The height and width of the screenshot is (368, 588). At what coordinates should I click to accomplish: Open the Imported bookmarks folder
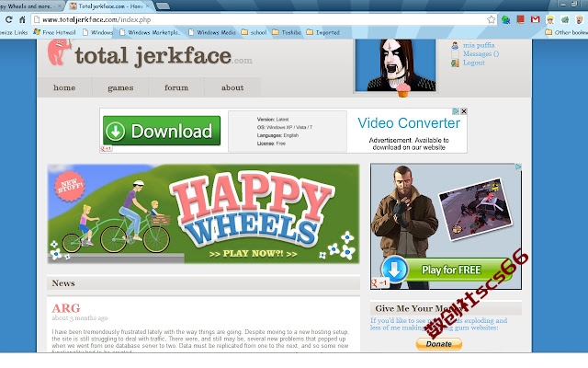point(322,32)
